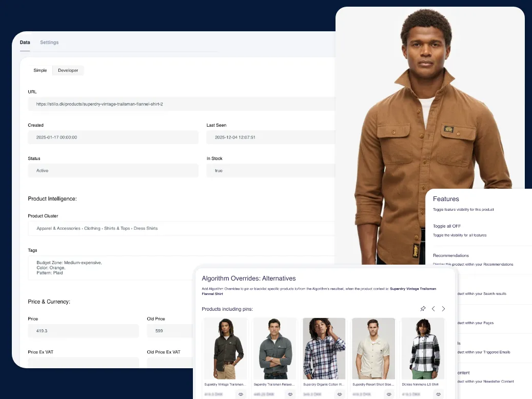Switch to the Settings tab
This screenshot has height=399, width=532.
pos(49,42)
